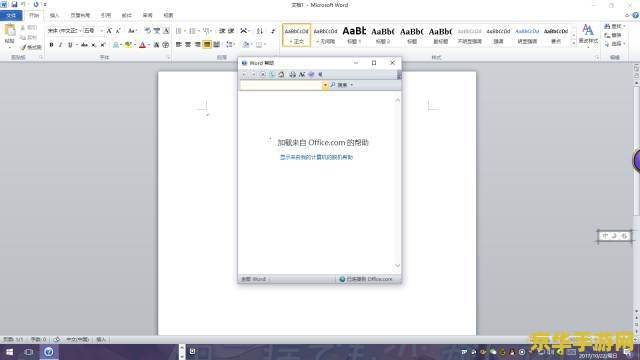Toggle center alignment
This screenshot has height=360, width=640.
(188, 44)
